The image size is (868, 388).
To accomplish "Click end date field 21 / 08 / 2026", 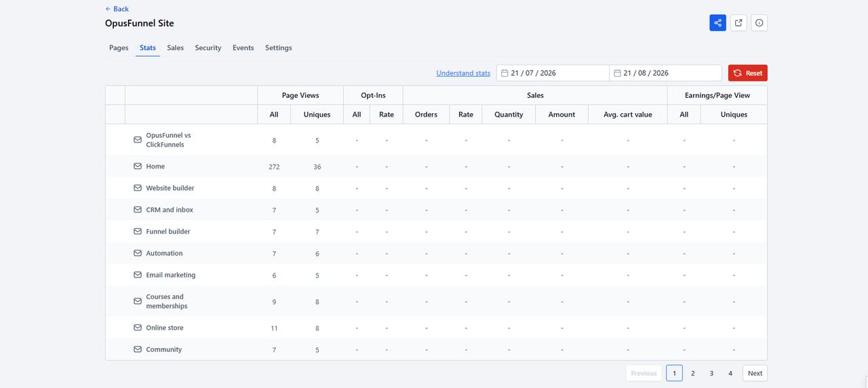I will click(665, 73).
